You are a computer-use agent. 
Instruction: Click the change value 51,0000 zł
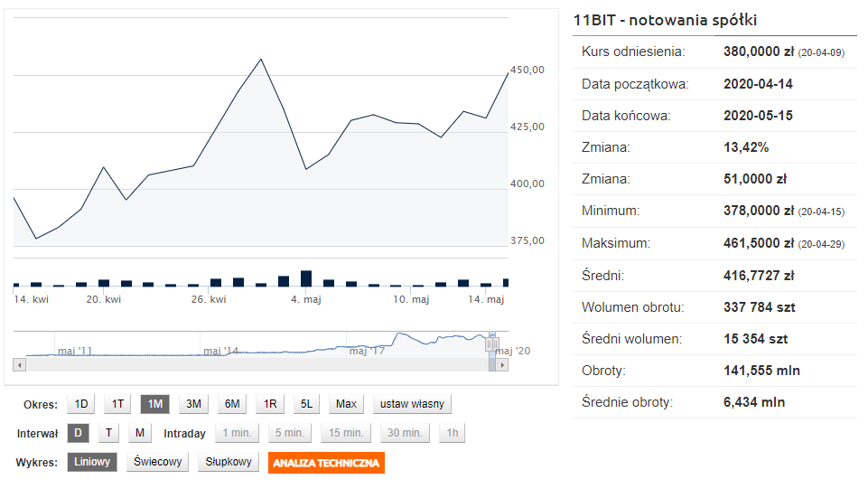click(755, 179)
